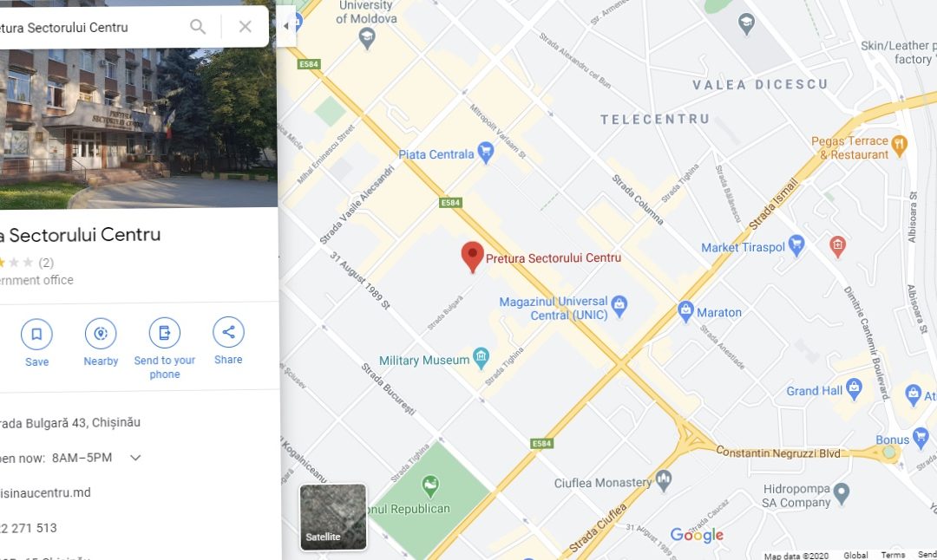Image resolution: width=937 pixels, height=560 pixels.
Task: Switch to the Satellite view thumbnail
Action: pyautogui.click(x=333, y=517)
